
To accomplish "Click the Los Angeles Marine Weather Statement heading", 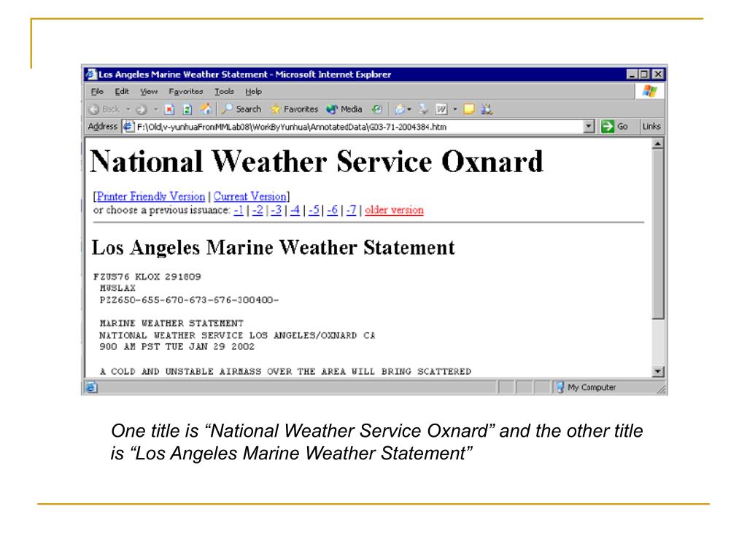I will tap(273, 248).
